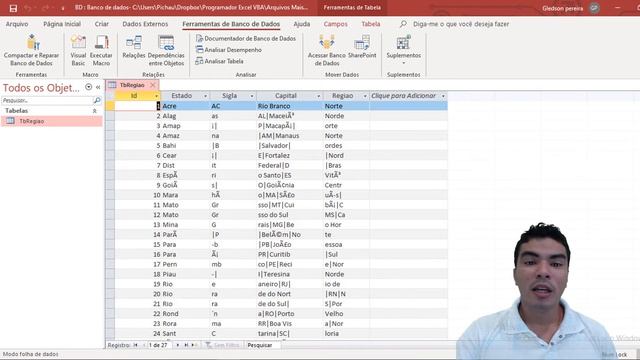The height and width of the screenshot is (360, 640).
Task: Click the cell containing sso do Sul
Action: 289,215
